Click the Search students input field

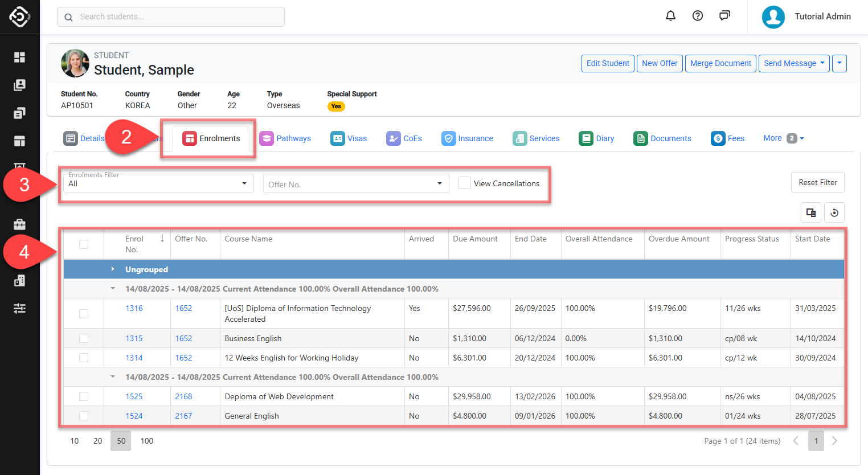[171, 17]
